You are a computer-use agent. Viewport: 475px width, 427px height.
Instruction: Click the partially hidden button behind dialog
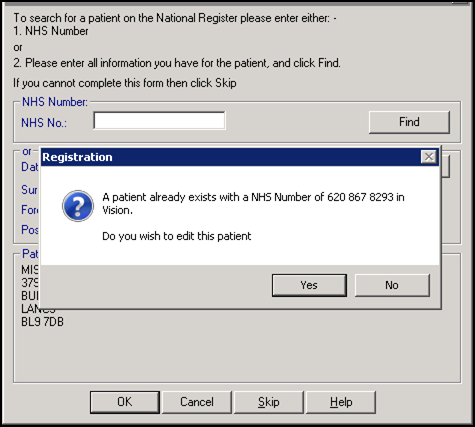click(x=446, y=167)
